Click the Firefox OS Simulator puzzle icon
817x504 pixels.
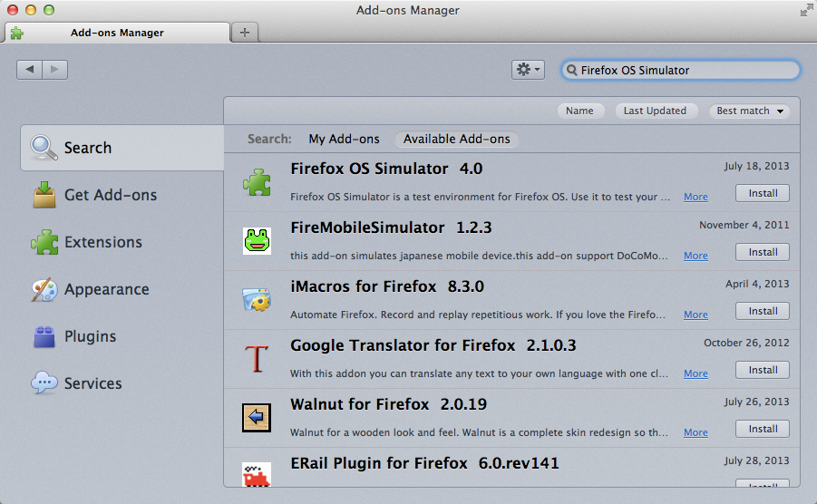coord(257,182)
